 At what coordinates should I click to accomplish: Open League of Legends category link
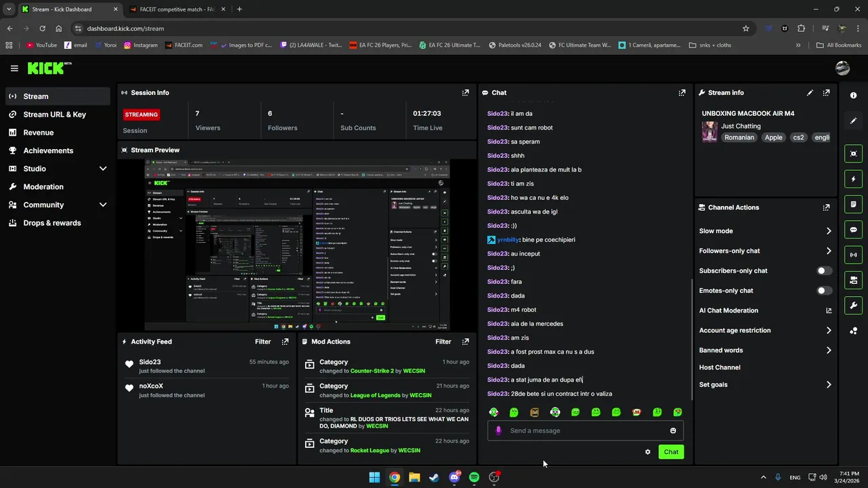375,395
